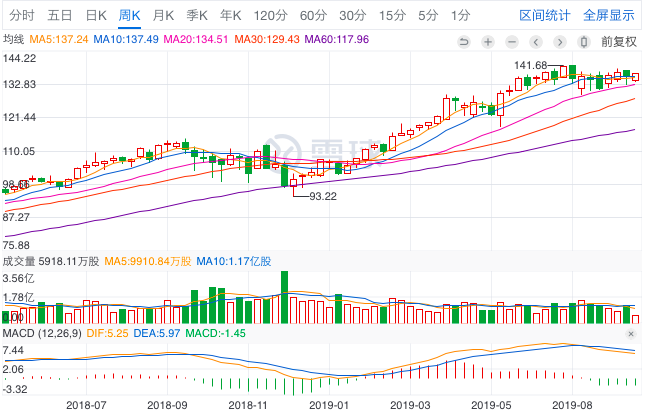
Task: Click the MACD:-1.45 value
Action: pyautogui.click(x=215, y=334)
